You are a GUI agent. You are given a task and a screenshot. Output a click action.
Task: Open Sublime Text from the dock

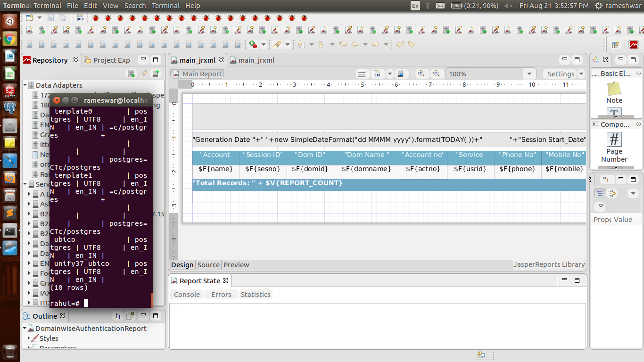tap(10, 213)
